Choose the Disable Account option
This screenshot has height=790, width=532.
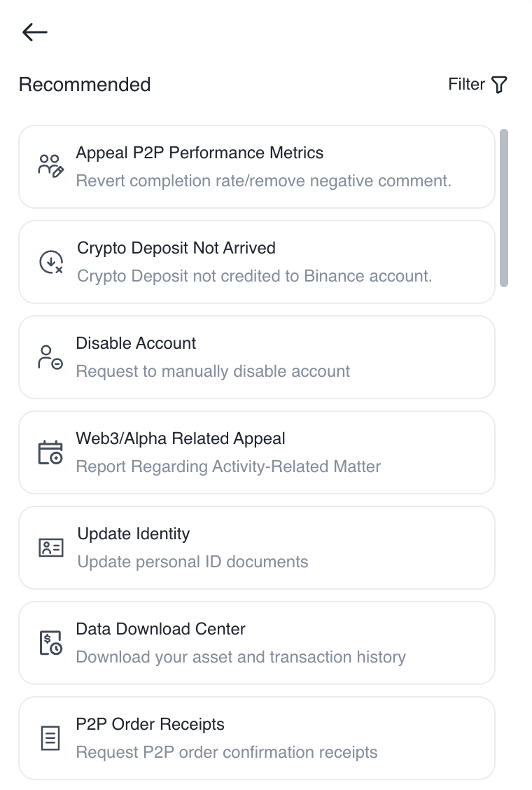click(257, 357)
